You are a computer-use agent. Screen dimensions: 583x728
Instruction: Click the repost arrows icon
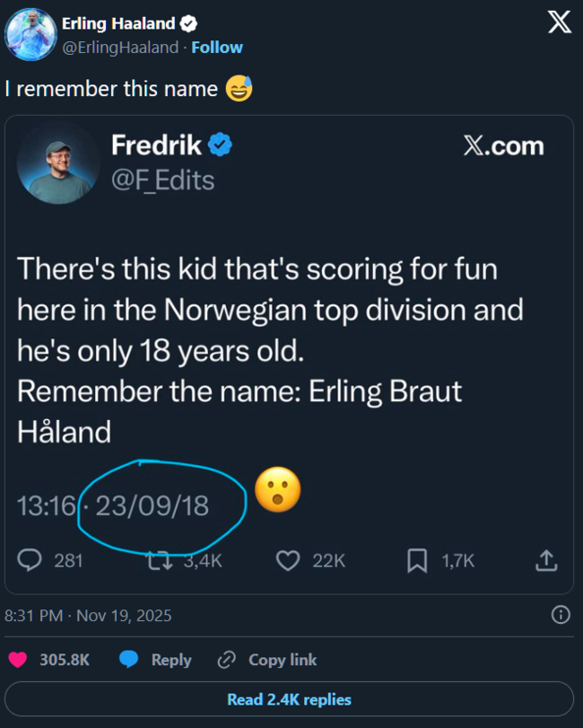(x=159, y=560)
